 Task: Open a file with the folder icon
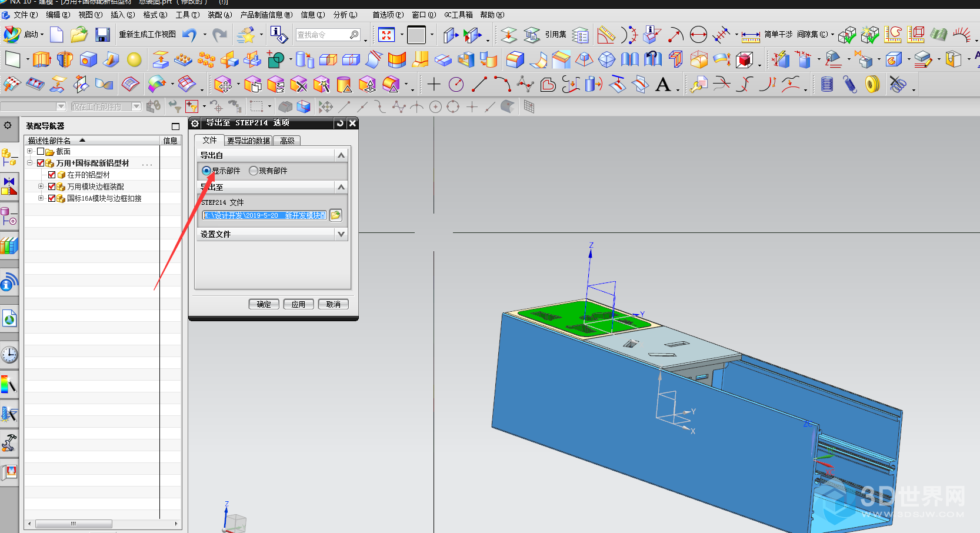coord(79,35)
